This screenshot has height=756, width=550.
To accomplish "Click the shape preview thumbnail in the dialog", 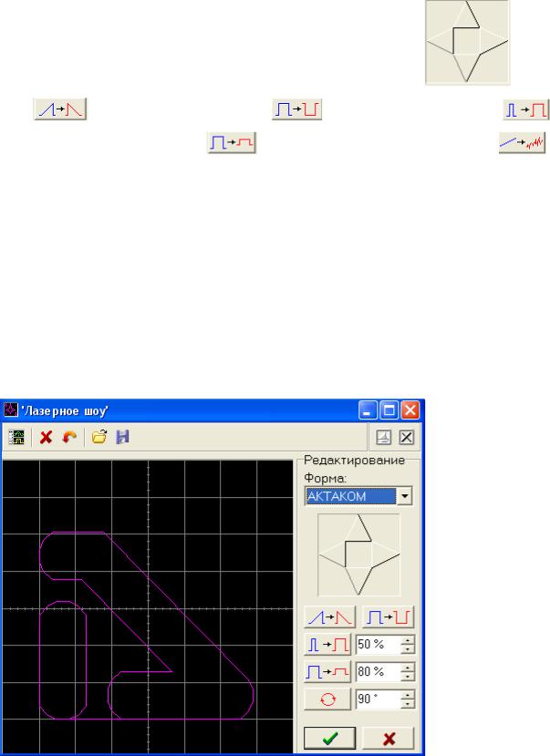I will pyautogui.click(x=359, y=554).
